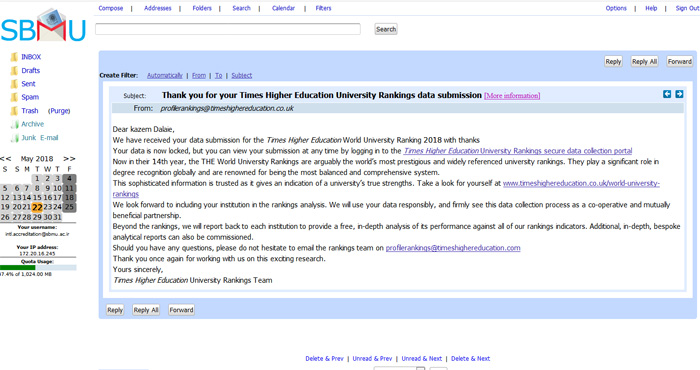Go to previous message arrow icon
This screenshot has height=370, width=700.
tap(667, 94)
